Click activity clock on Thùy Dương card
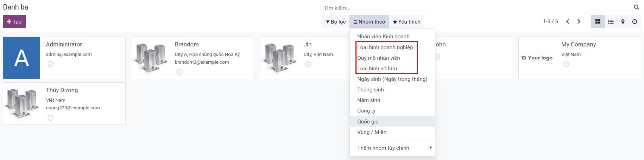The height and width of the screenshot is (160, 644). coord(51,118)
